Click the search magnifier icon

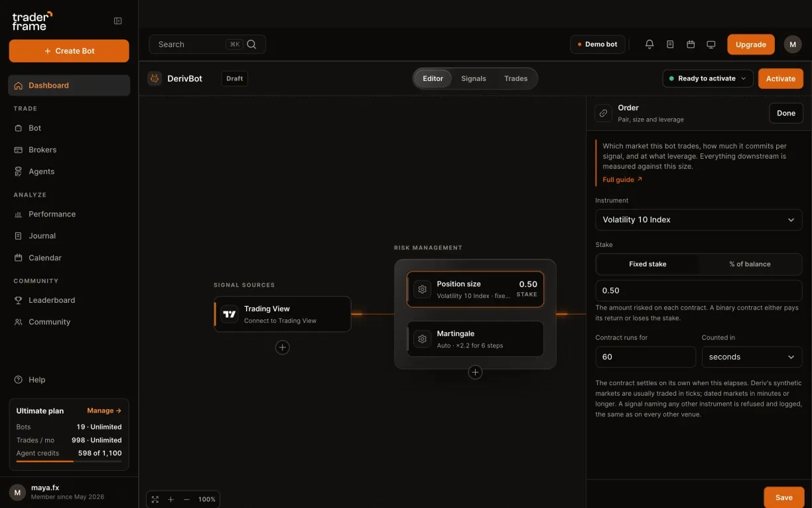click(251, 44)
